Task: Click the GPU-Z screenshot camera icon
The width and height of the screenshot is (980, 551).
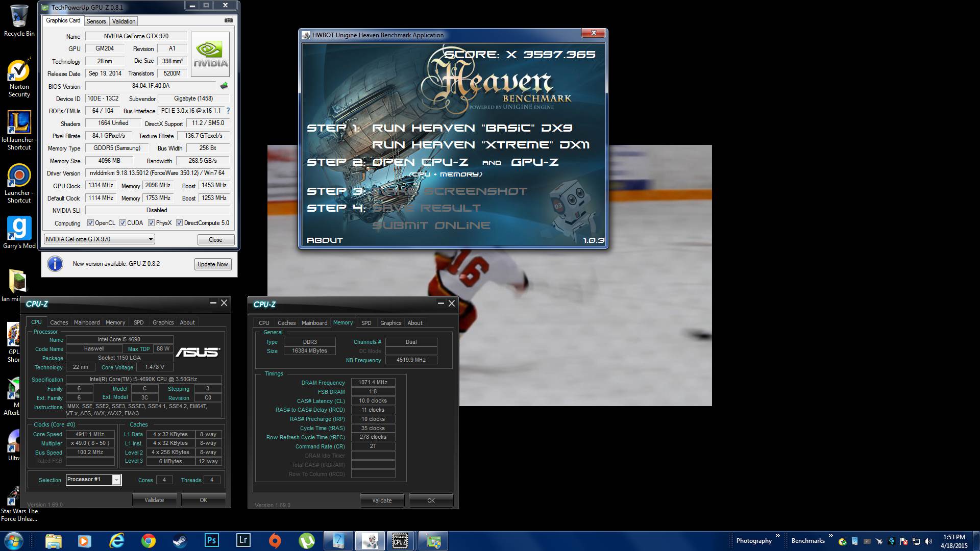Action: click(x=229, y=21)
